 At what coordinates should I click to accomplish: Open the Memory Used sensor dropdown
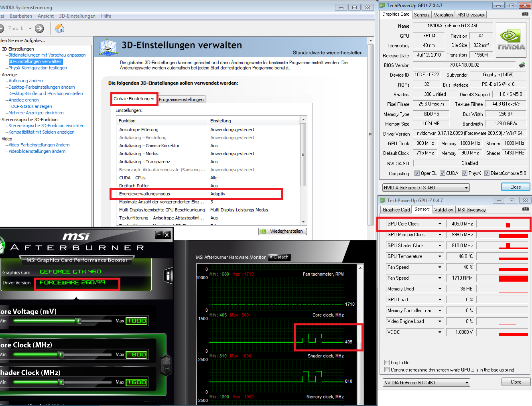pyautogui.click(x=440, y=289)
